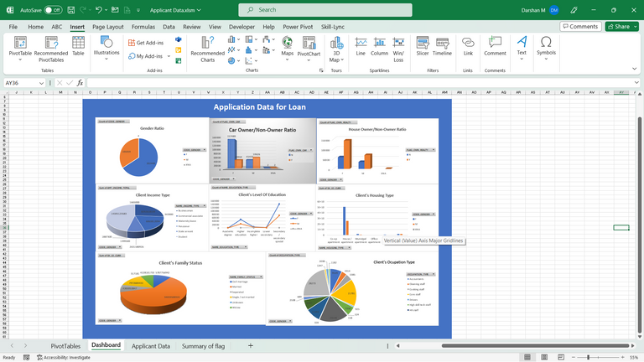Add a Line sparkline
The width and height of the screenshot is (644, 362).
click(x=361, y=46)
